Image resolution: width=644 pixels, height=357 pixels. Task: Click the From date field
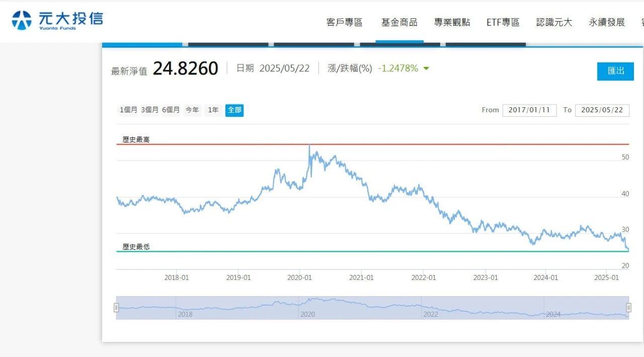529,110
